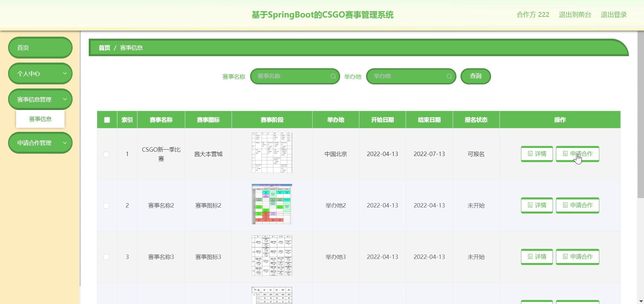
Task: Click the 赛事名称 column header
Action: (x=161, y=120)
